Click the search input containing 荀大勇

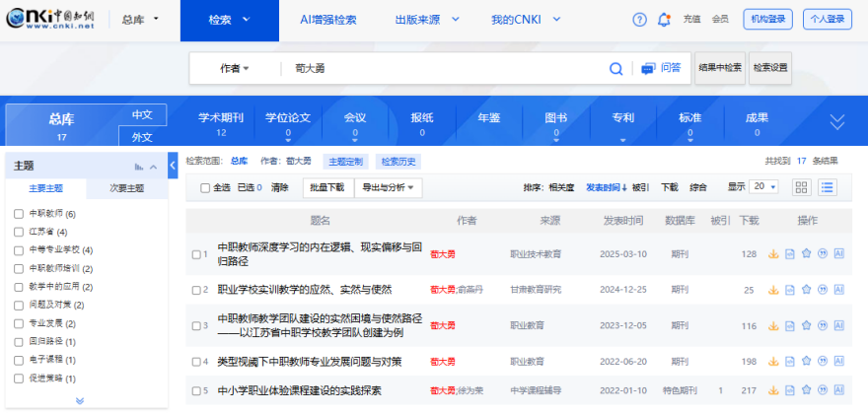(444, 68)
